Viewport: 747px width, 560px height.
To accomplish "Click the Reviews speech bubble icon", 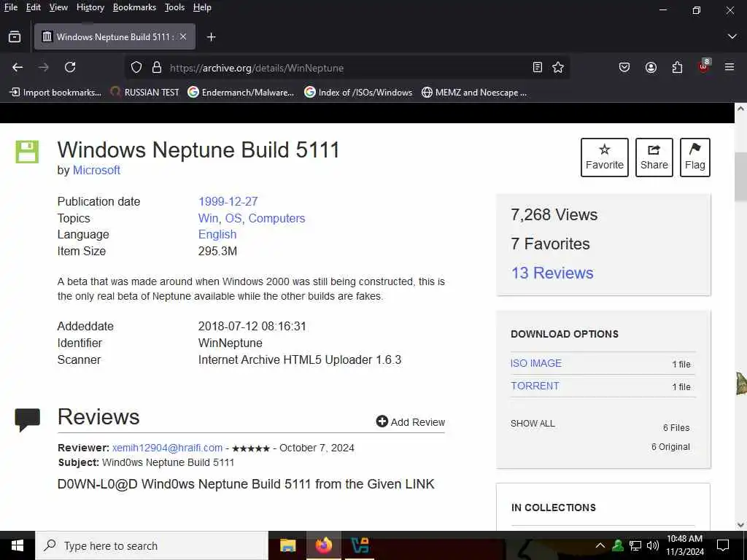I will click(27, 419).
